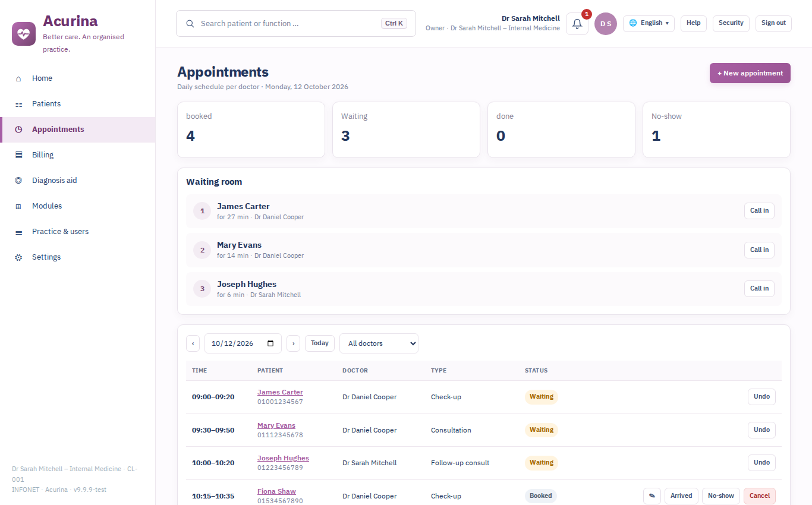Open Billing in the sidebar
Image resolution: width=812 pixels, height=505 pixels.
tap(78, 155)
